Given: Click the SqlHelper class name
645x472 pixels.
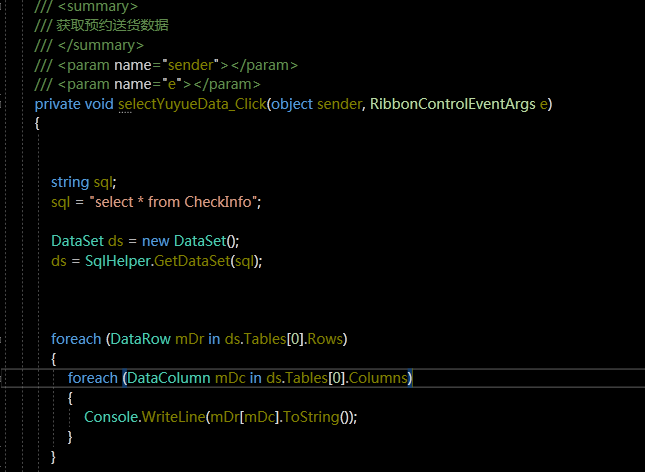Looking at the screenshot, I should pyautogui.click(x=118, y=261).
